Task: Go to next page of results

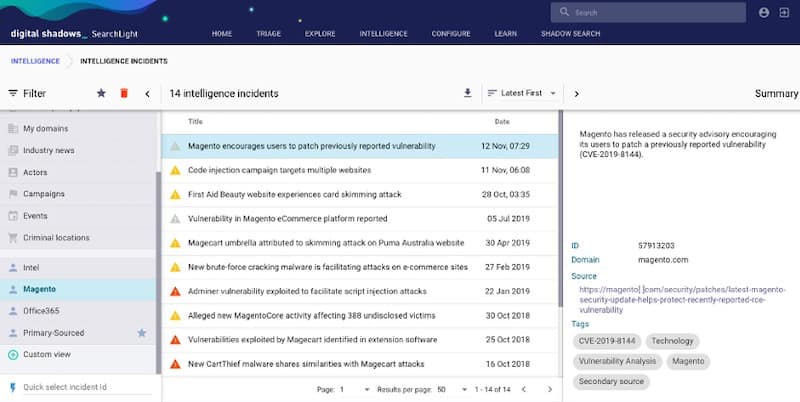Action: (549, 389)
